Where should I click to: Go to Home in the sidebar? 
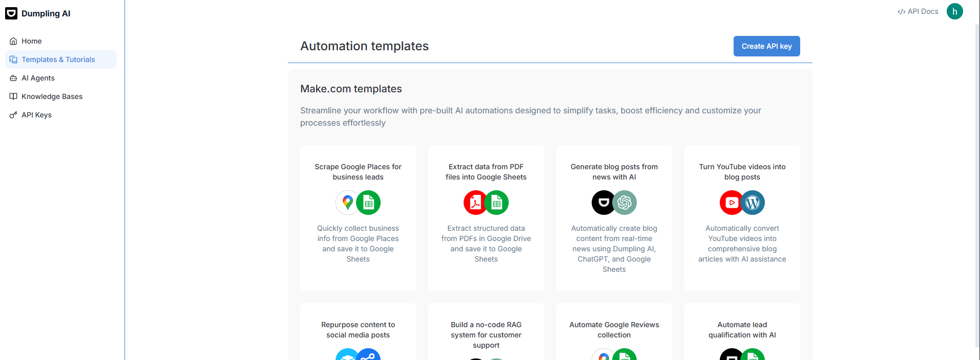[x=60, y=41]
